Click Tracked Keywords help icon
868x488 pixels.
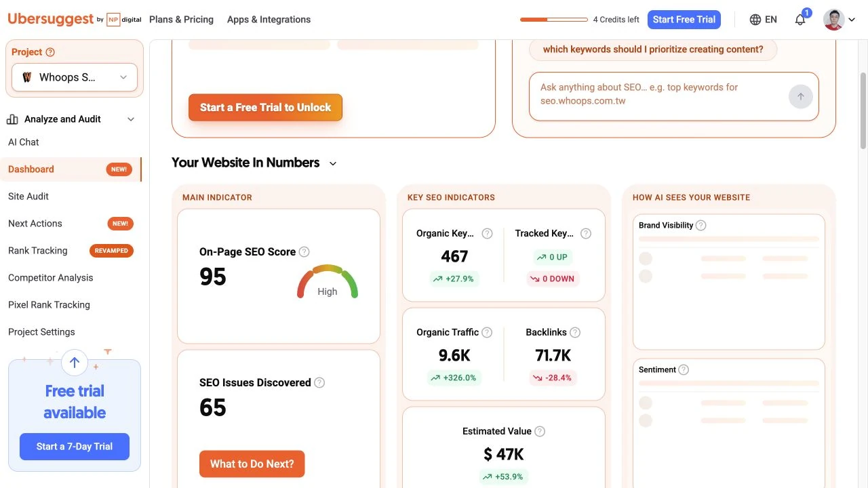click(586, 233)
